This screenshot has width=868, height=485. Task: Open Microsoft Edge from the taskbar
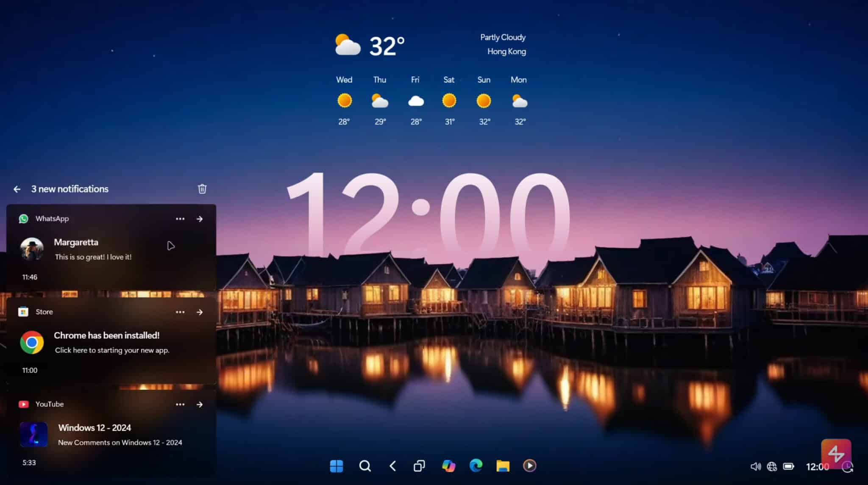coord(476,466)
